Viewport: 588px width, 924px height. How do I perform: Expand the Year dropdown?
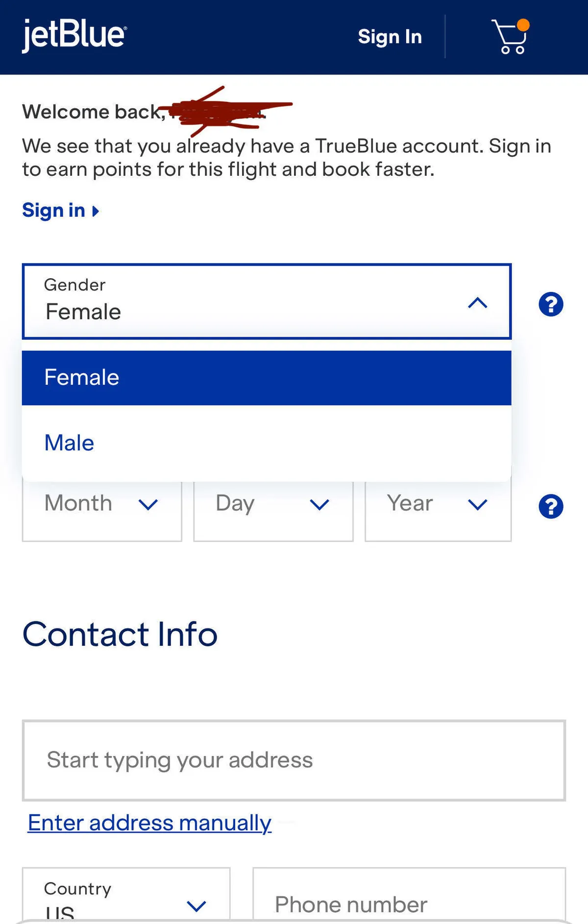click(x=438, y=504)
